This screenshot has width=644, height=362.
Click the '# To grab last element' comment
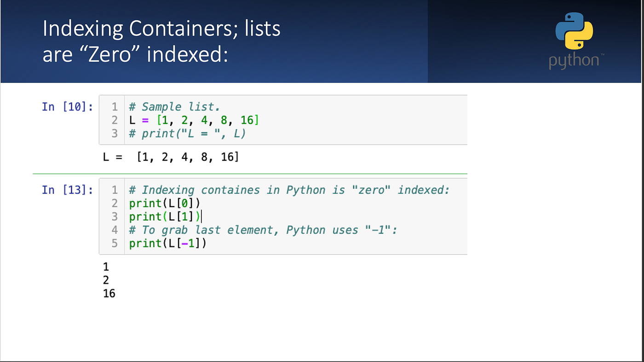[263, 230]
